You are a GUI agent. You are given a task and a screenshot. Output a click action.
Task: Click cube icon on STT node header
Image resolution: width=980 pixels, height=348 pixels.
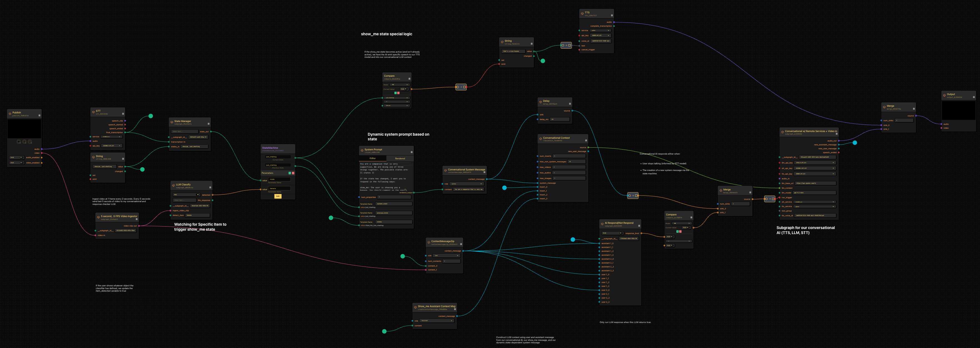(93, 112)
